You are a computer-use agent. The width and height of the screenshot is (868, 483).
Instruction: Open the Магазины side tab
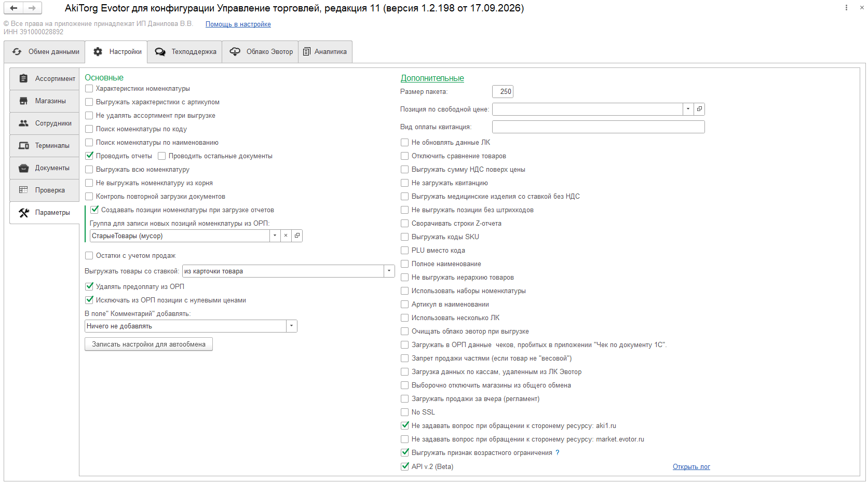pyautogui.click(x=45, y=101)
